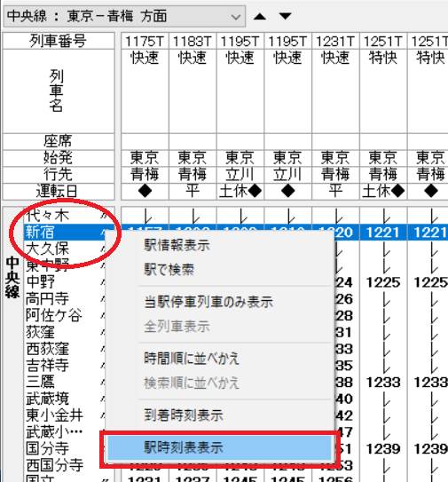Select the 三鷹 station row
This screenshot has width=448, height=482.
65,382
